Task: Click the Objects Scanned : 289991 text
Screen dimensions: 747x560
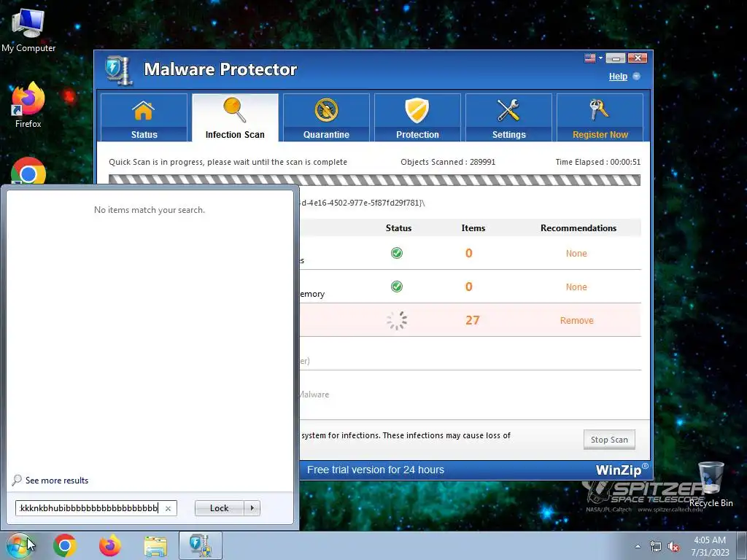Action: pos(448,162)
